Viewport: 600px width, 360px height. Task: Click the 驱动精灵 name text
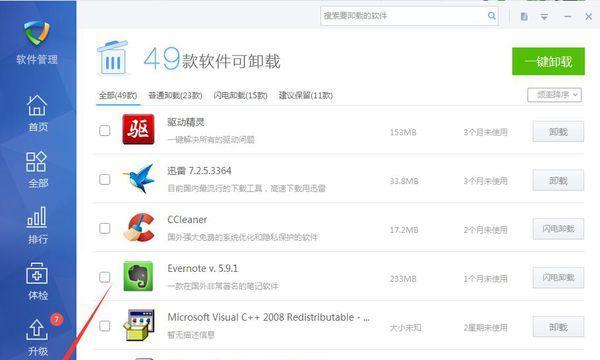coord(186,122)
